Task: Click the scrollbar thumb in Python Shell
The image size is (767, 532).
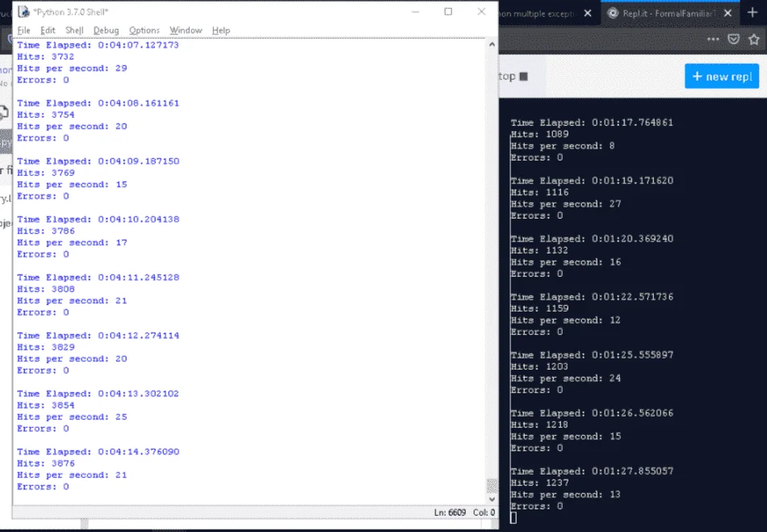Action: coord(492,485)
